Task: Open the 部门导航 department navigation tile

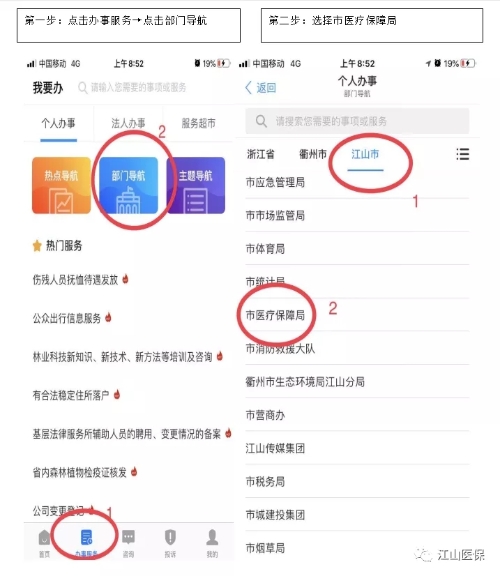Action: click(129, 186)
